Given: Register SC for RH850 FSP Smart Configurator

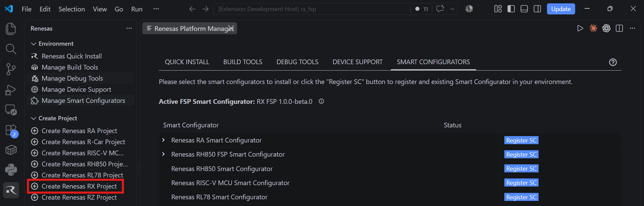Looking at the screenshot, I should [521, 154].
